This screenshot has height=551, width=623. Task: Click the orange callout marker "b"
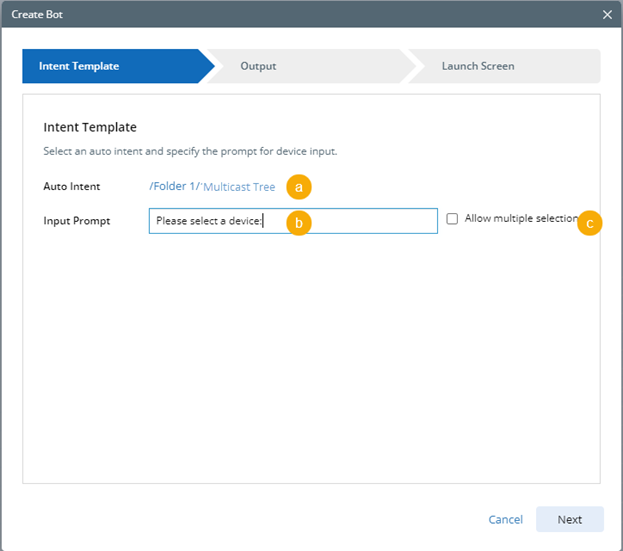[298, 222]
